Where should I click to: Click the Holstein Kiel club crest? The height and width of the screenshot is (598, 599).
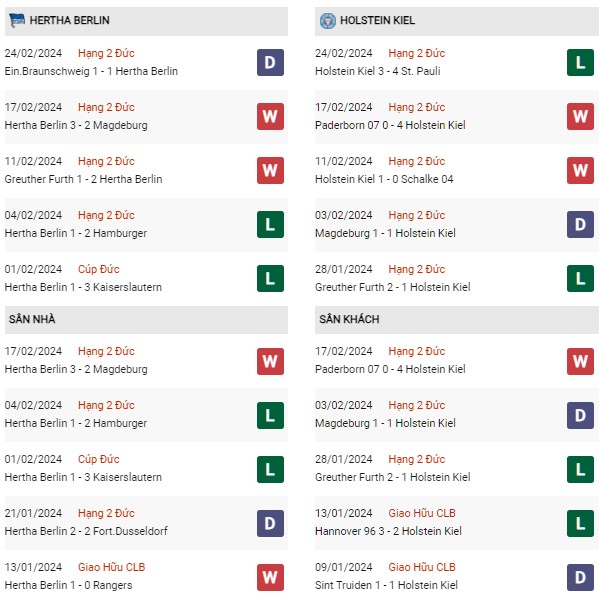pyautogui.click(x=327, y=21)
